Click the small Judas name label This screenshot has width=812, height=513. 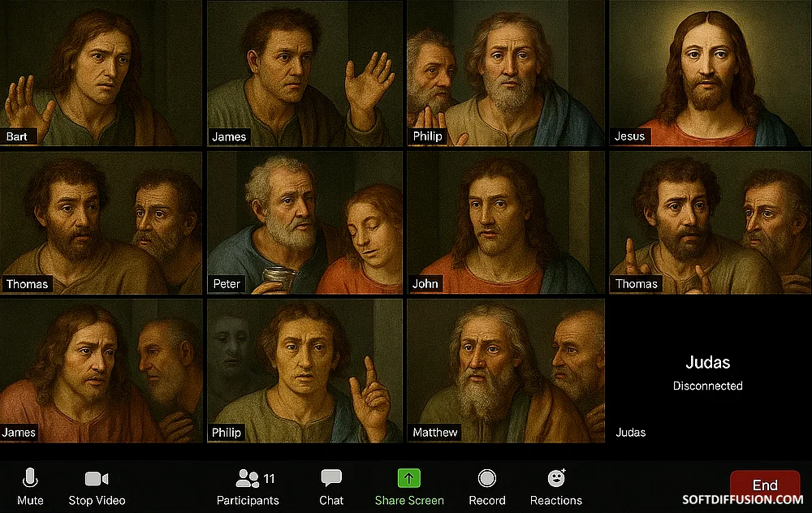[x=630, y=433]
